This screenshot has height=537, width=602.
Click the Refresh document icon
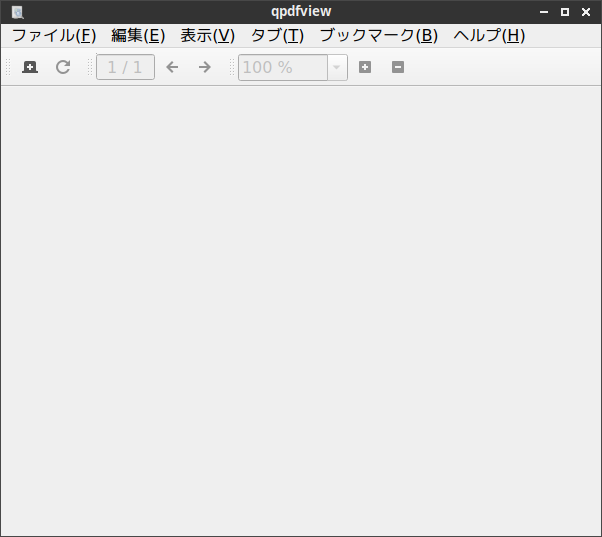pyautogui.click(x=63, y=67)
